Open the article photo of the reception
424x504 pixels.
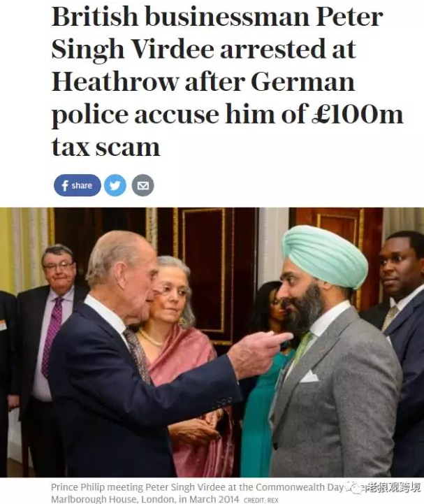click(x=212, y=343)
